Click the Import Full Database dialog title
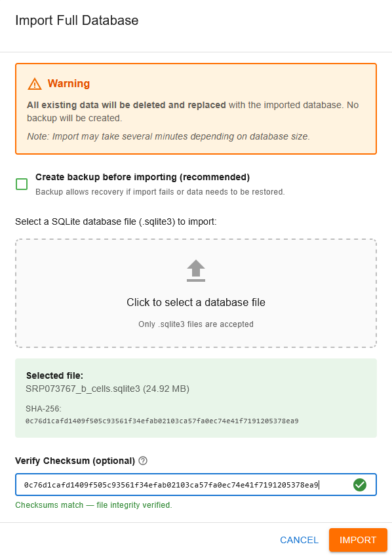Image resolution: width=392 pixels, height=555 pixels. [x=77, y=20]
